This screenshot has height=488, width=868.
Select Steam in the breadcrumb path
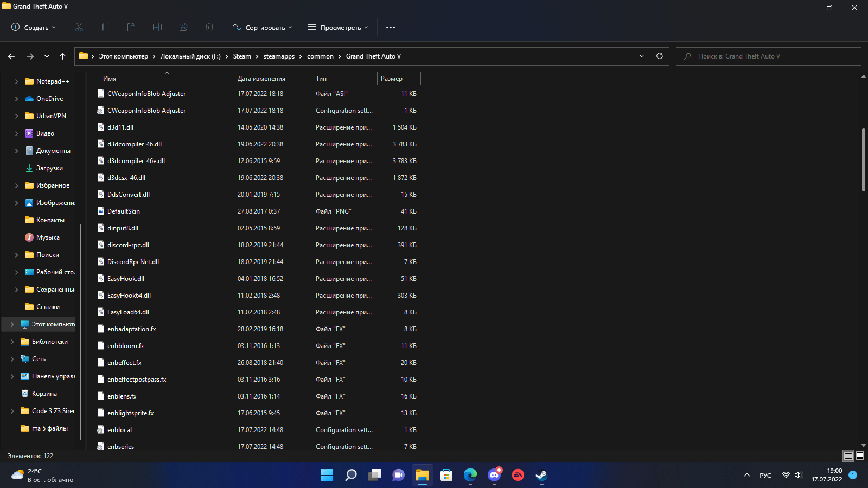pos(242,56)
